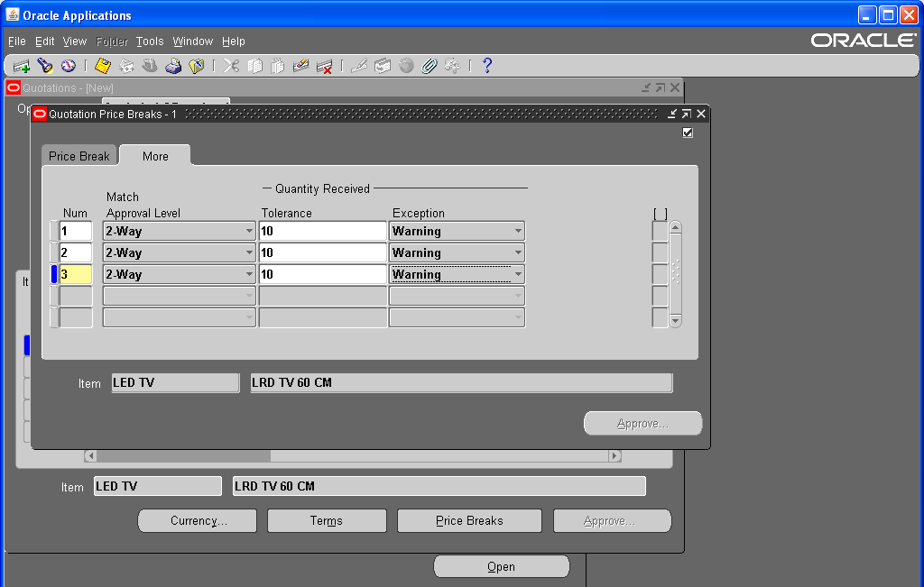
Task: Click the Edit Field pencil icon
Action: point(359,66)
